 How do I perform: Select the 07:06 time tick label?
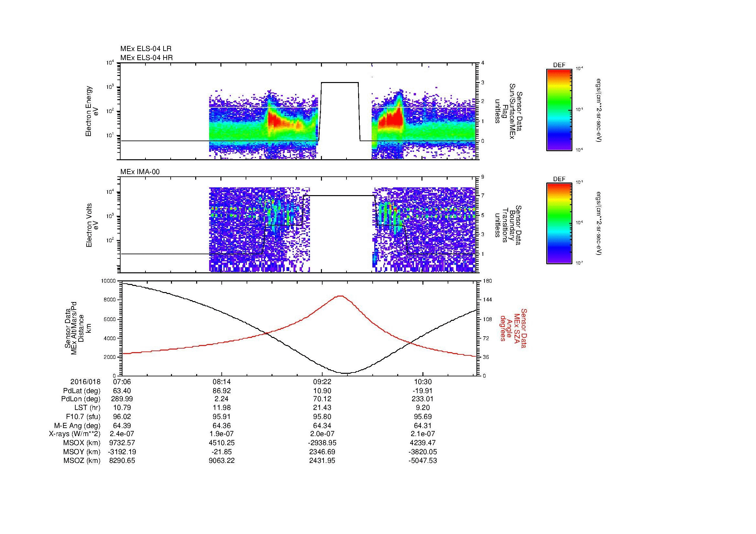click(x=122, y=382)
